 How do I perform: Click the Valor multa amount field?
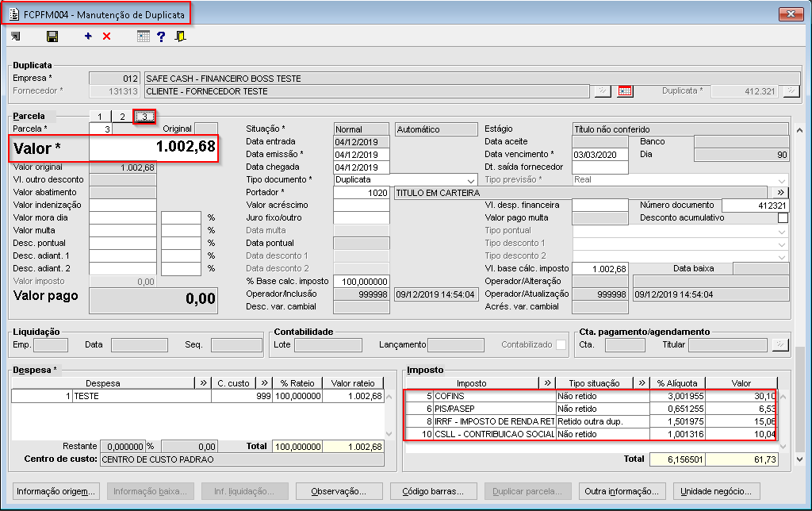coord(123,231)
